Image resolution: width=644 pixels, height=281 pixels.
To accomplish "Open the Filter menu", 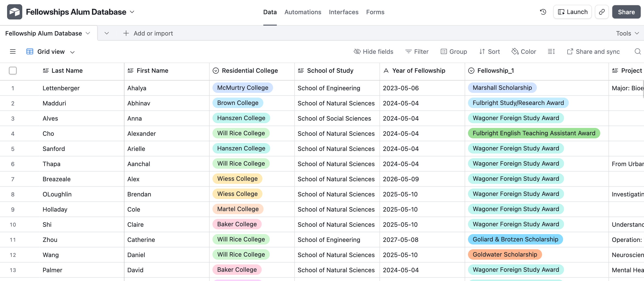I will pos(417,51).
